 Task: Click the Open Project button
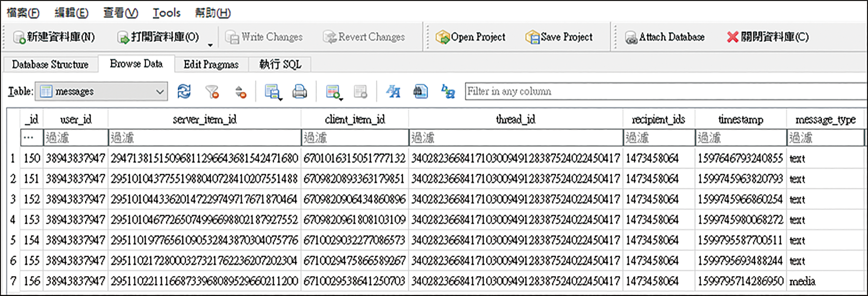[470, 37]
